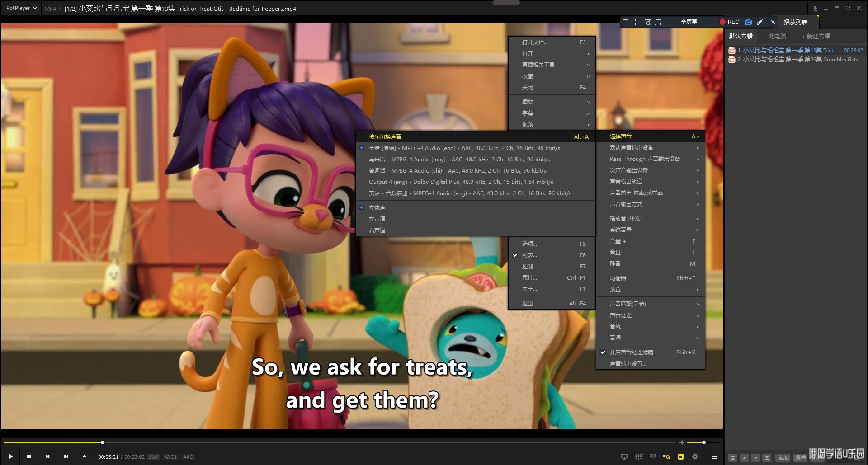Choose the 右声道 right channel option
868x465 pixels.
pos(475,230)
